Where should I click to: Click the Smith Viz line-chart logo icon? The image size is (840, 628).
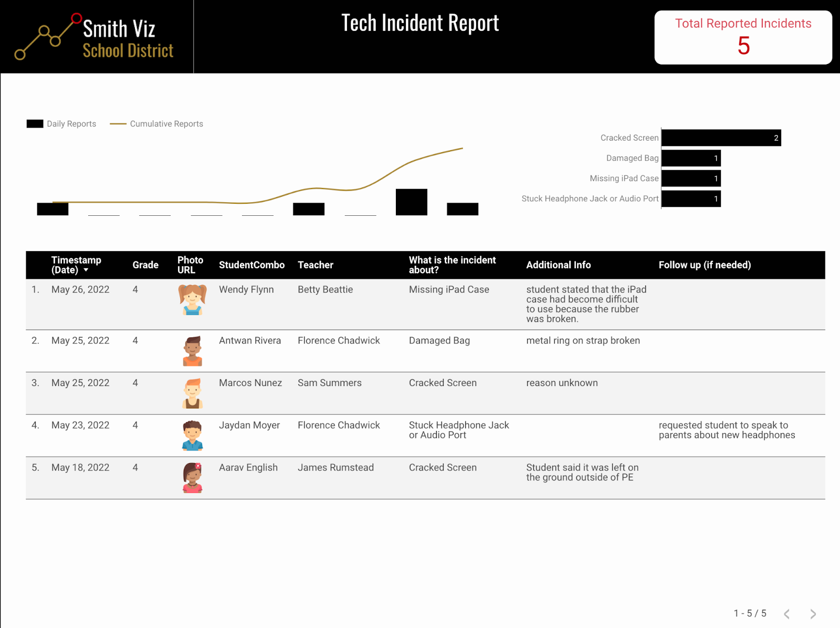pos(48,36)
